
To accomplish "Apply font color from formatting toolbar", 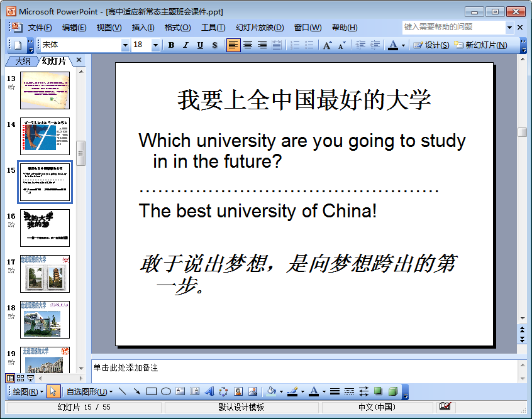I will [393, 45].
